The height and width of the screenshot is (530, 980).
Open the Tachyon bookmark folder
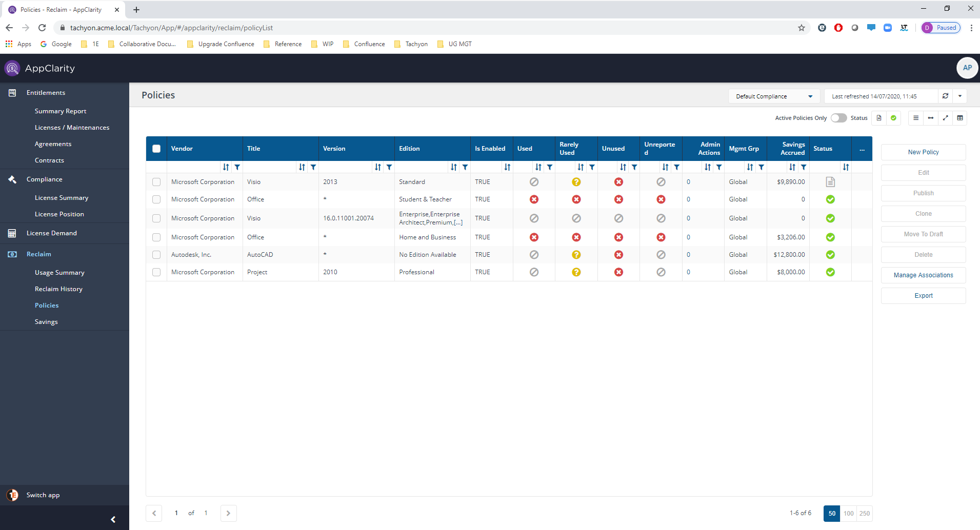(411, 44)
